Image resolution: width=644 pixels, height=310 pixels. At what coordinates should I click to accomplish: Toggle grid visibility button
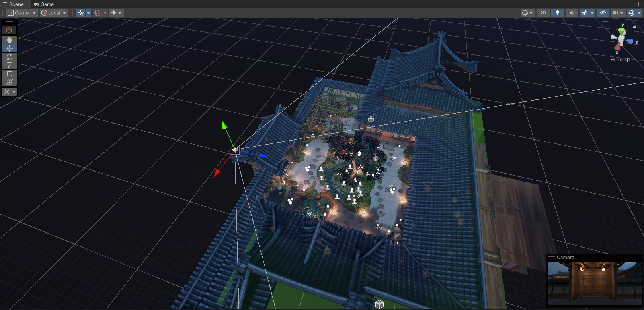click(x=81, y=13)
